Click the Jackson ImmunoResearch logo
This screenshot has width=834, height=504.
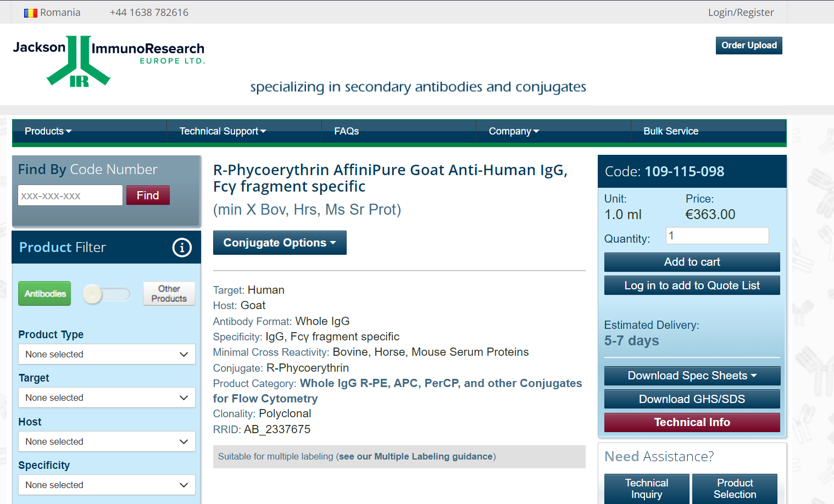pos(109,61)
